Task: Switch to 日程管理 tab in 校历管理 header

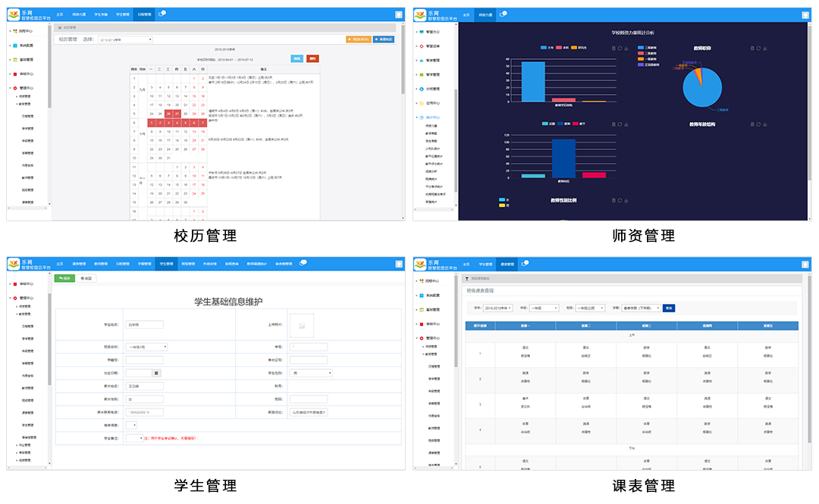Action: 144,14
